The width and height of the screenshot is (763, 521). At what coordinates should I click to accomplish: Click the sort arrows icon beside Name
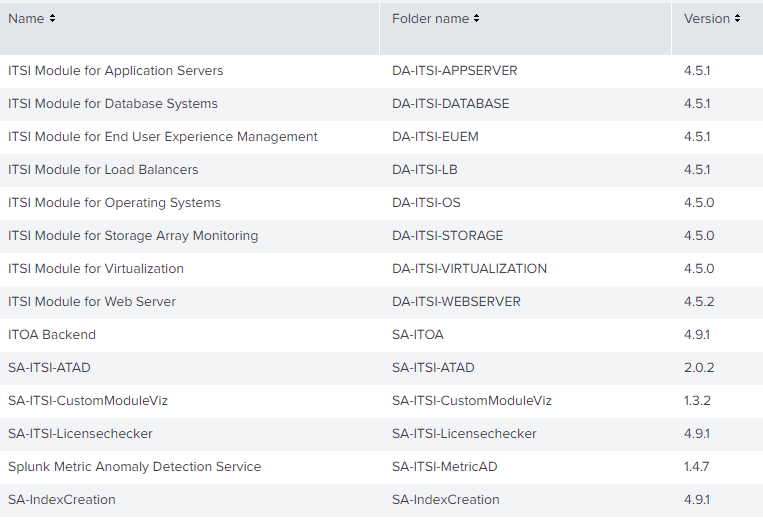pos(52,18)
